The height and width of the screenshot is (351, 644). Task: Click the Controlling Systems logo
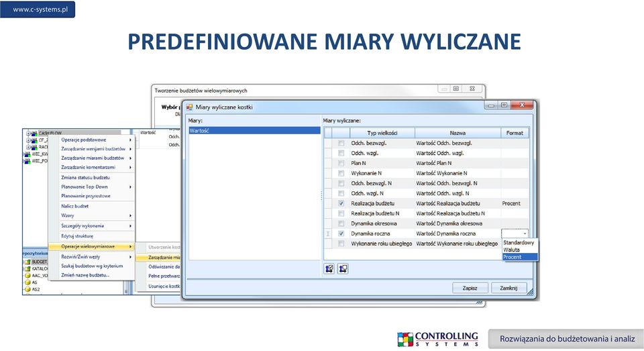438,339
